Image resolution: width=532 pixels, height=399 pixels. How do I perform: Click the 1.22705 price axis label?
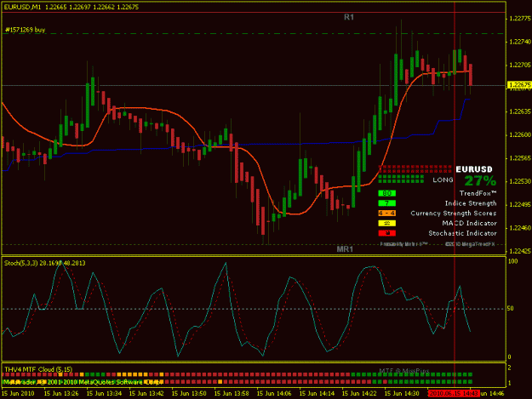520,66
